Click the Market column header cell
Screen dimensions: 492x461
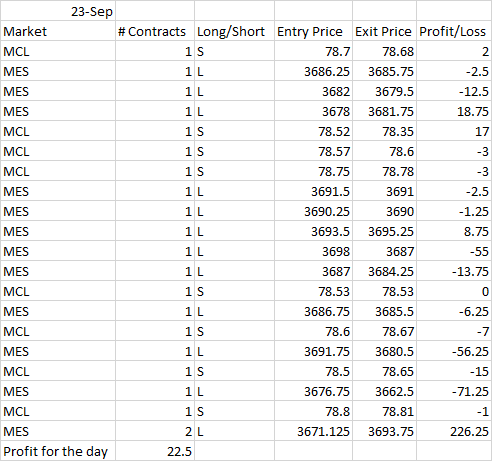click(58, 31)
